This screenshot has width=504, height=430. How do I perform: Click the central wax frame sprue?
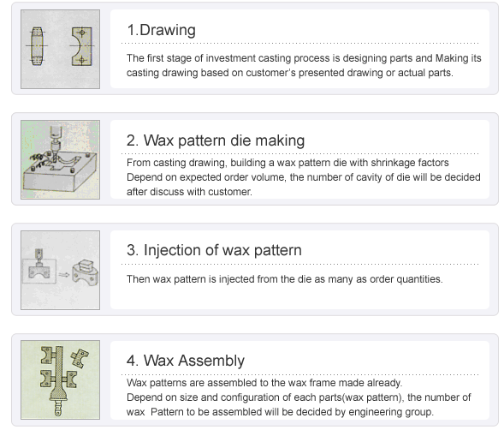pos(59,380)
